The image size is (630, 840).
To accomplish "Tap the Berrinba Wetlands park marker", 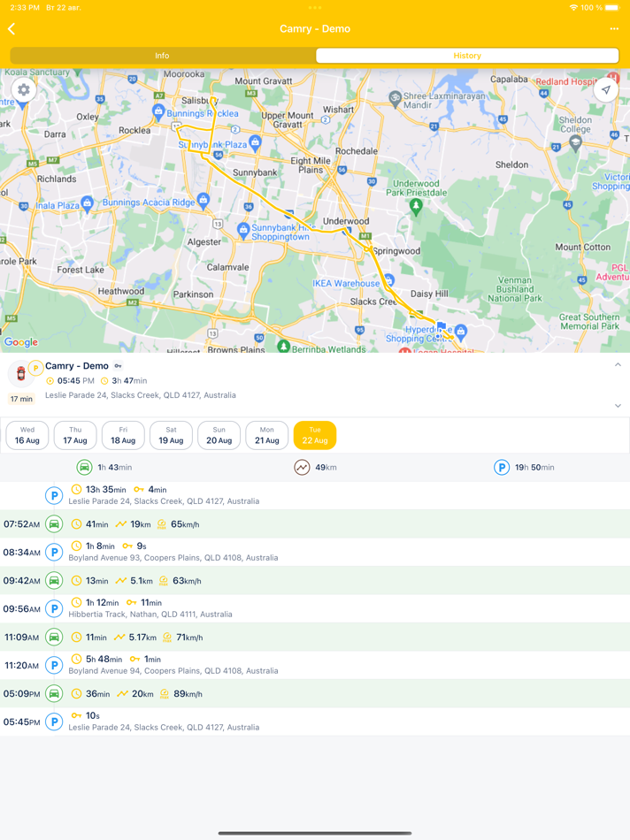I will (x=284, y=347).
